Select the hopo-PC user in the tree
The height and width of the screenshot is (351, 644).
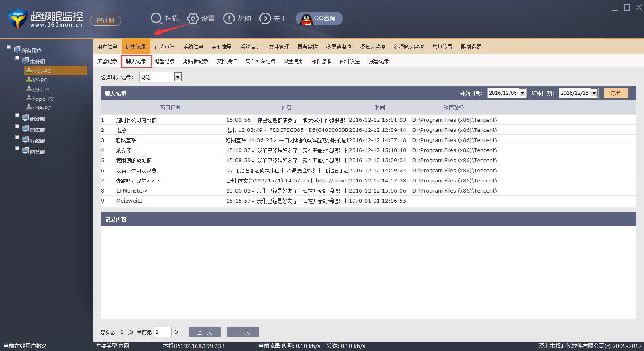[43, 99]
